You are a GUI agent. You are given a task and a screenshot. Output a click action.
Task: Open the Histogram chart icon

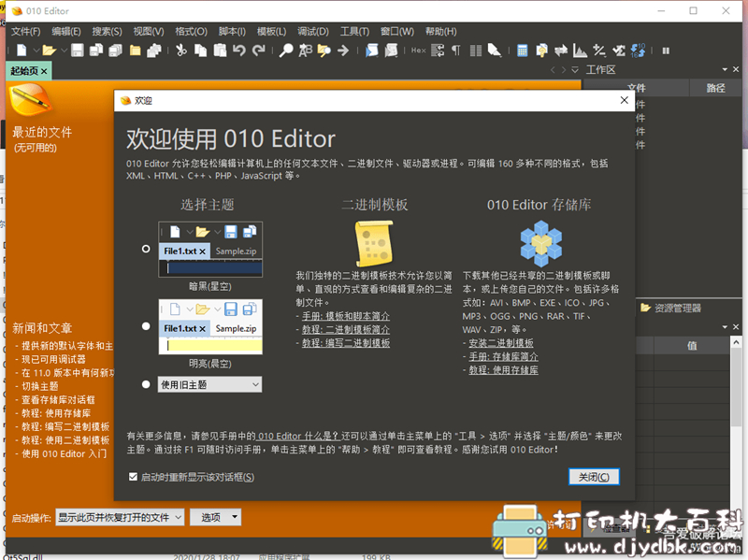(x=580, y=50)
